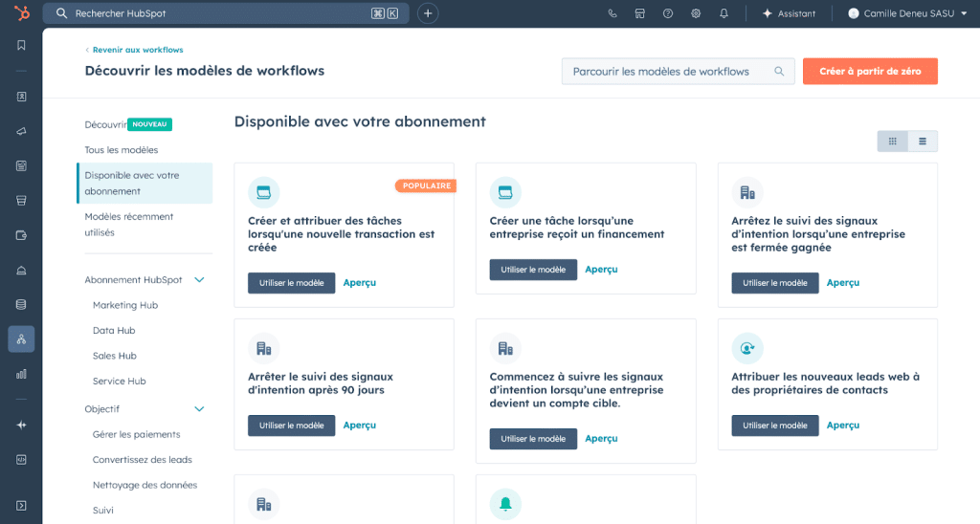The height and width of the screenshot is (524, 980).
Task: Select Marketing Hub filter
Action: (x=125, y=305)
